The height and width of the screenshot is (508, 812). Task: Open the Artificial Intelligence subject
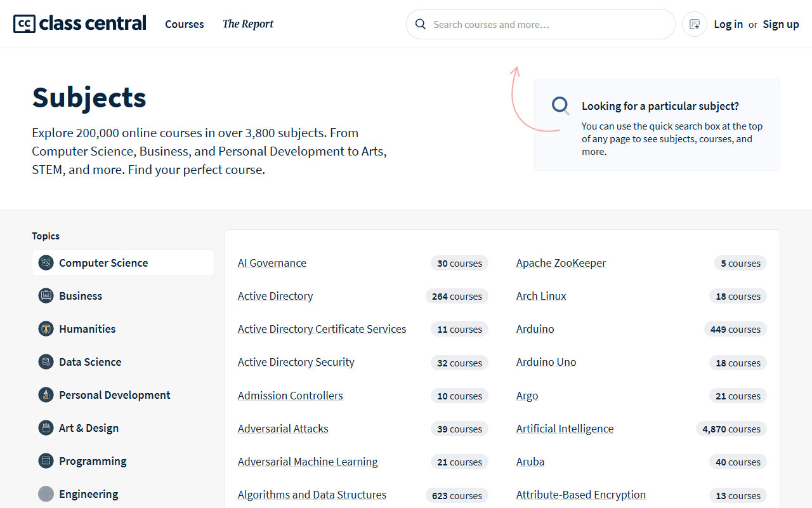click(565, 429)
